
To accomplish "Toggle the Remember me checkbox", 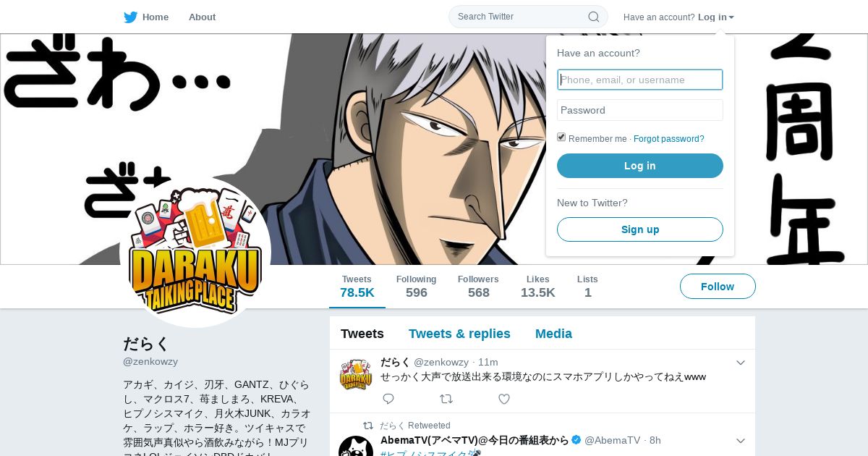I will tap(561, 138).
